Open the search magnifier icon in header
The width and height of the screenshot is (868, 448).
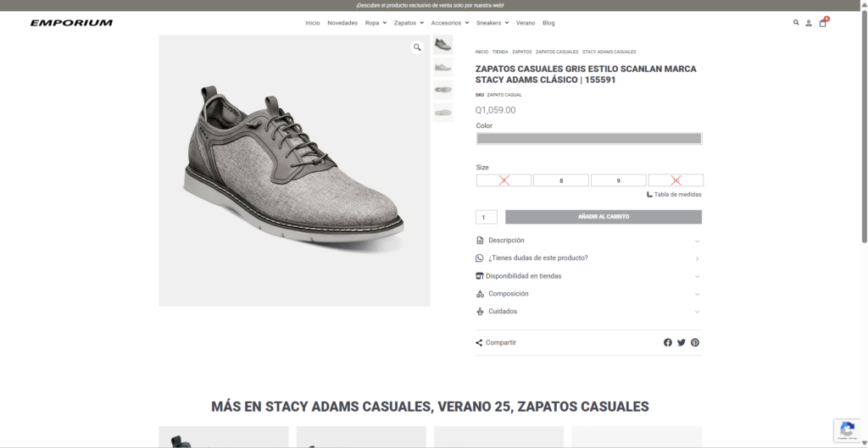(796, 23)
